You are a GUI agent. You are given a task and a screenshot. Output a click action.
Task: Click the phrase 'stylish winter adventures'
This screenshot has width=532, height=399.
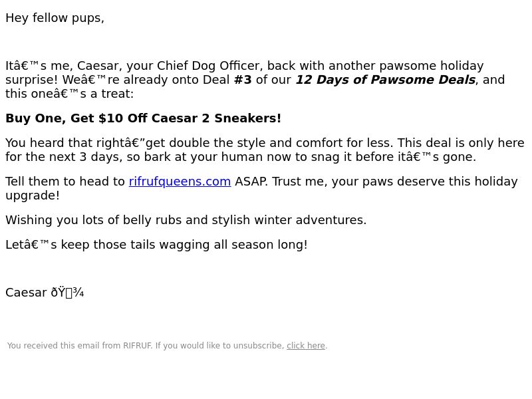pos(289,220)
